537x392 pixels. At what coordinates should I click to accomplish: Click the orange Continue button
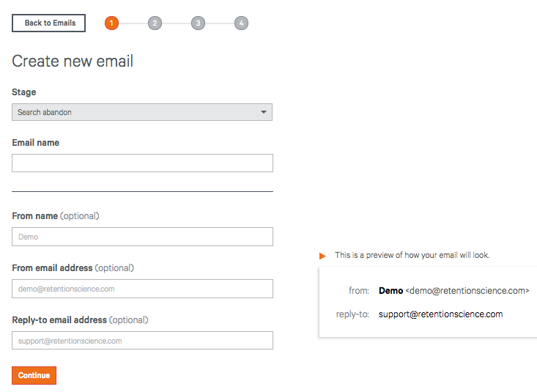click(34, 375)
